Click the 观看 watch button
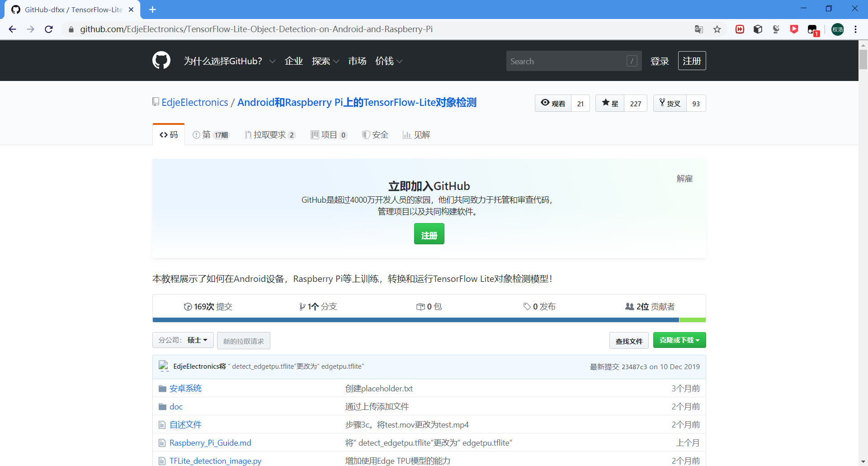The height and width of the screenshot is (466, 868). [x=553, y=103]
